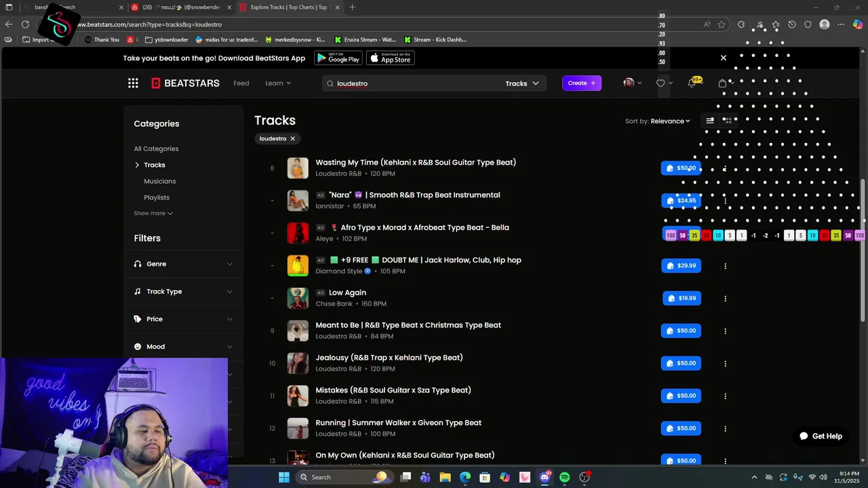Click $50.00 button for Running
This screenshot has width=868, height=488.
[682, 428]
